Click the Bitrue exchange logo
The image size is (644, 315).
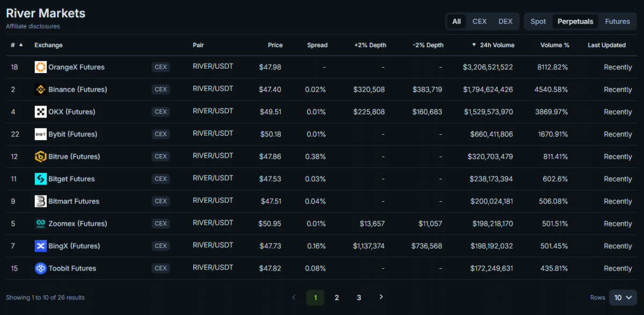click(x=41, y=156)
